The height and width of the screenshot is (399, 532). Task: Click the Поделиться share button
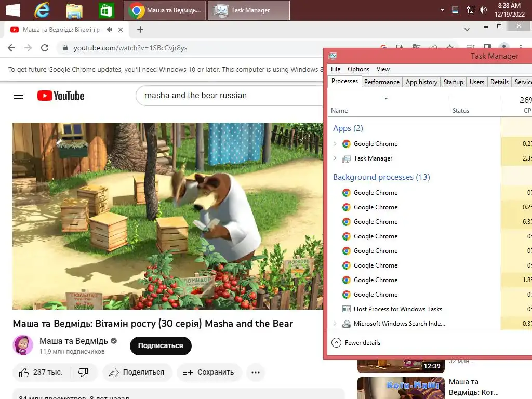tap(137, 372)
